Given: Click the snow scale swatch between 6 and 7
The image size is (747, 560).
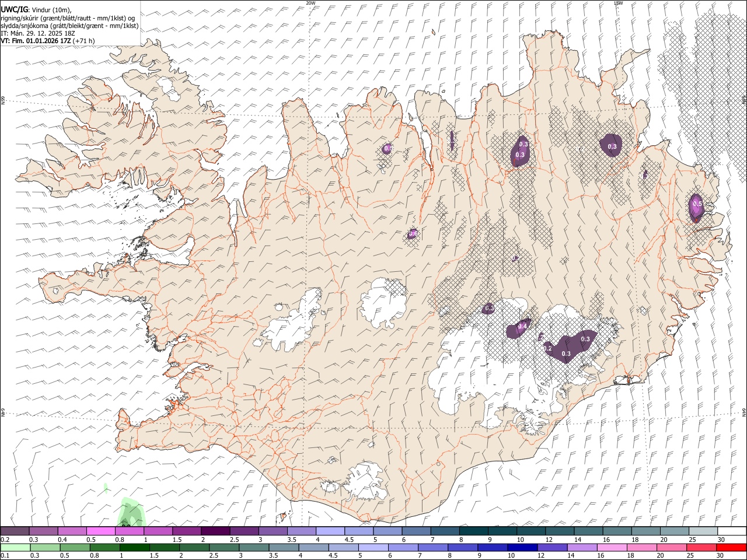Looking at the screenshot, I should click(417, 531).
